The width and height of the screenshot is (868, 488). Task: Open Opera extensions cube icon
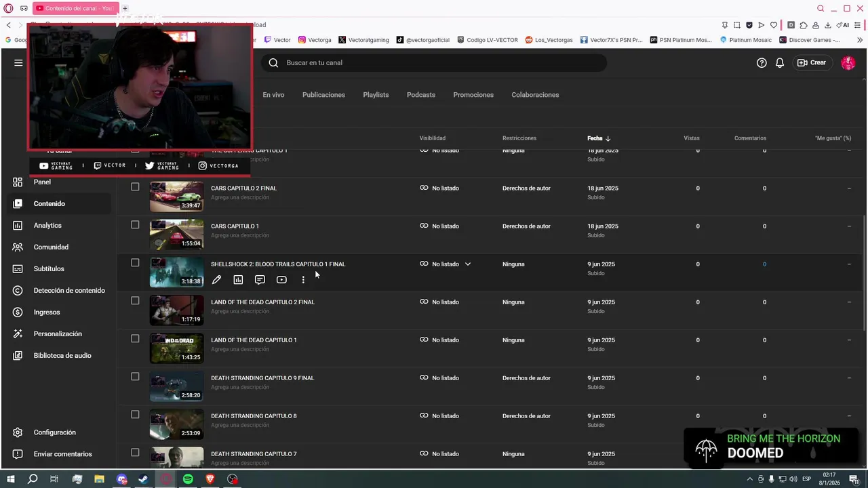[x=804, y=25]
